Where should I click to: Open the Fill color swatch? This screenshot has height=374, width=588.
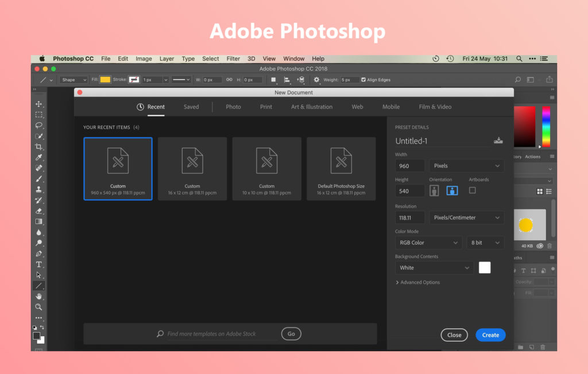point(105,80)
